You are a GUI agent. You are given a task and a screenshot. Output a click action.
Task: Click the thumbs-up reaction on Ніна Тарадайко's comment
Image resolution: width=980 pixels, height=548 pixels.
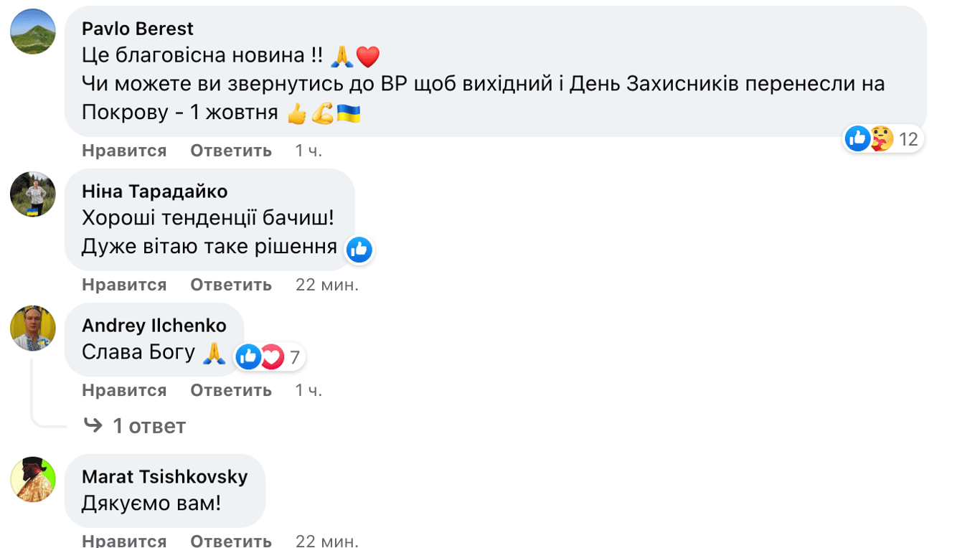pos(359,250)
